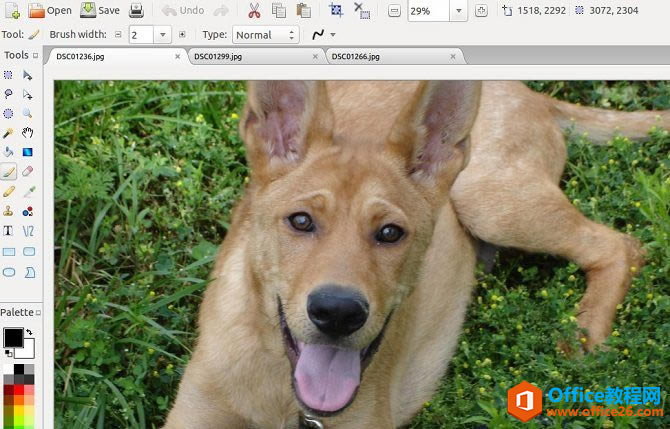
Task: Open the brush Type Normal dropdown
Action: pos(265,35)
